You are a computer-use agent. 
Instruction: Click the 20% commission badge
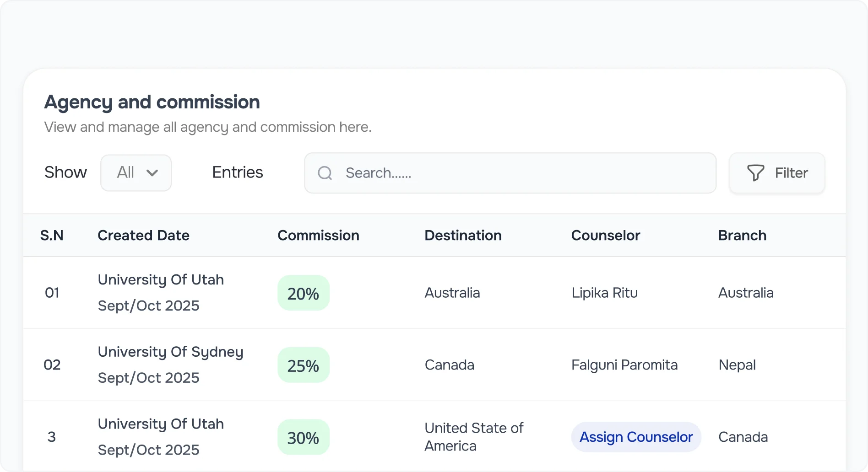pos(303,293)
